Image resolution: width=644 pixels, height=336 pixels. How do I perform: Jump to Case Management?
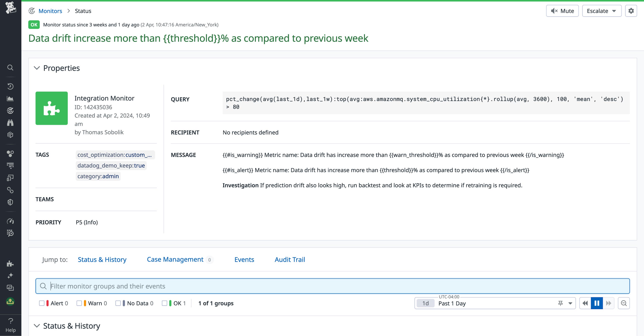175,260
